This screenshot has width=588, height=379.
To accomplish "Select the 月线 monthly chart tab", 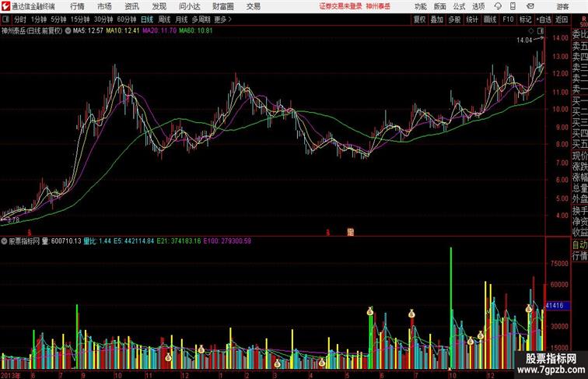I will 181,19.
